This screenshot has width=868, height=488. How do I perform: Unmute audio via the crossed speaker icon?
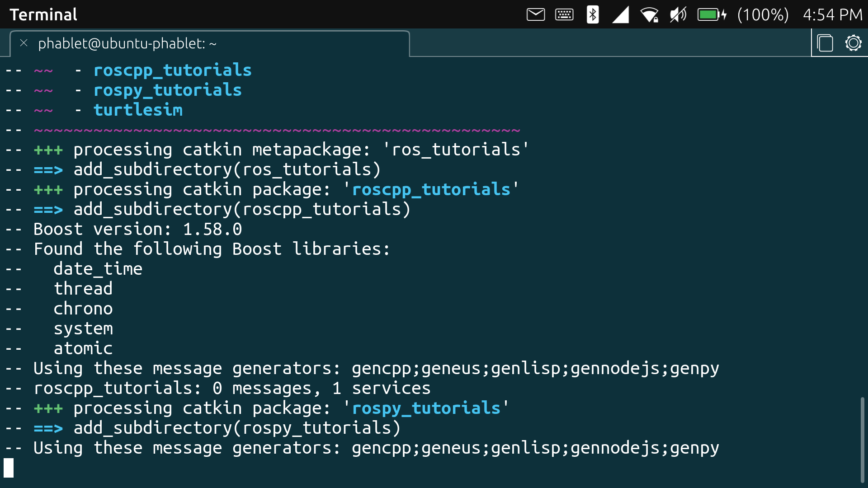click(x=678, y=14)
